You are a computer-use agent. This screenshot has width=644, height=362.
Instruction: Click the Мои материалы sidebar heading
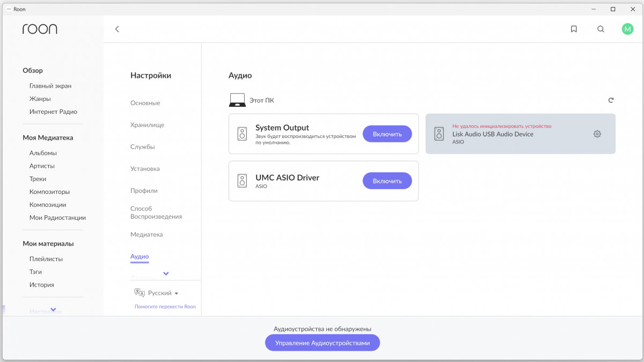coord(48,243)
